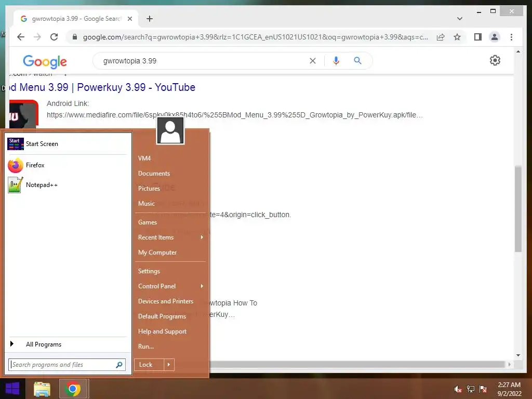The image size is (532, 399).
Task: Open the Powerkuy 3.99 YouTube result
Action: pos(102,87)
